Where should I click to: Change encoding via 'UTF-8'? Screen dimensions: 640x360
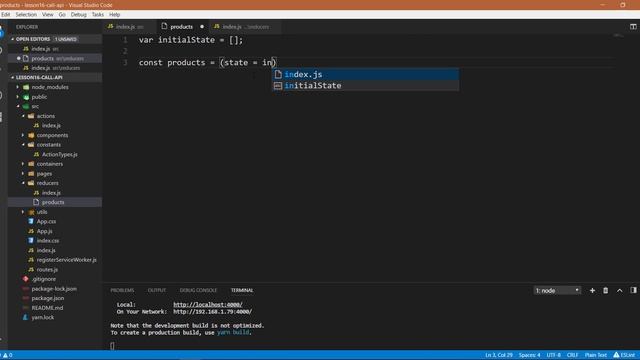tap(554, 355)
